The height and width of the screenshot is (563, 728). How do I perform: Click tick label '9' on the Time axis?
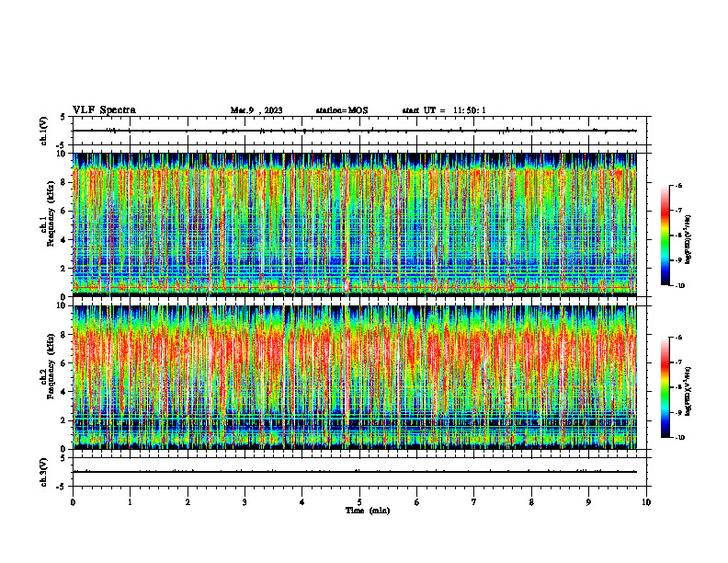pyautogui.click(x=588, y=502)
